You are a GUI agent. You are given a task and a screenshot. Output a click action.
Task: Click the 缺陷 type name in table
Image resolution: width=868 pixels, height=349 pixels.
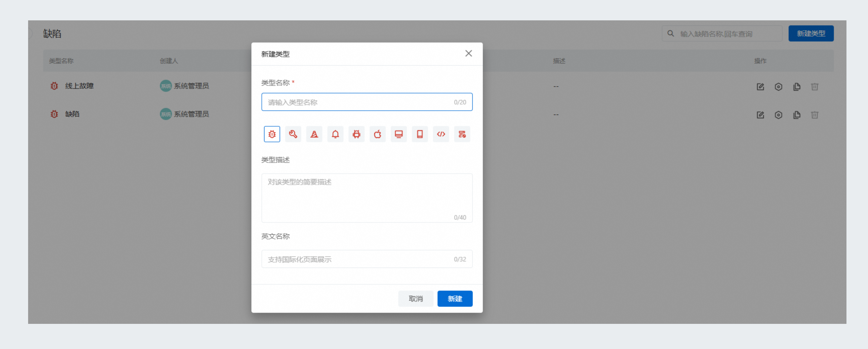point(72,114)
